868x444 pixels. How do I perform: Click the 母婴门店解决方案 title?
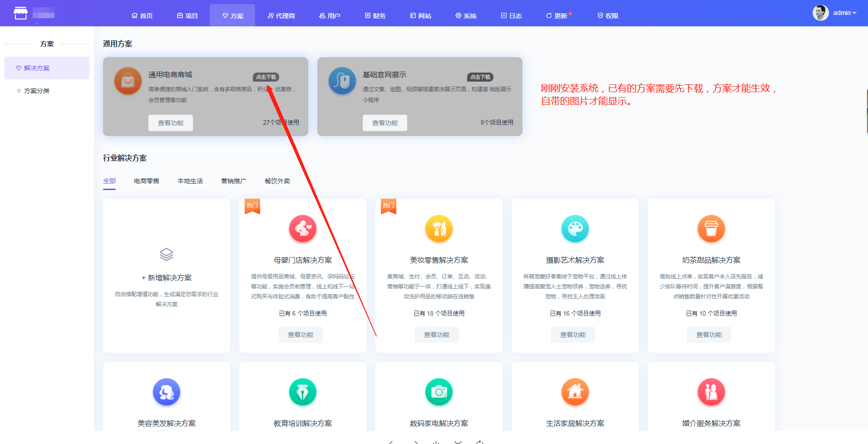[303, 260]
